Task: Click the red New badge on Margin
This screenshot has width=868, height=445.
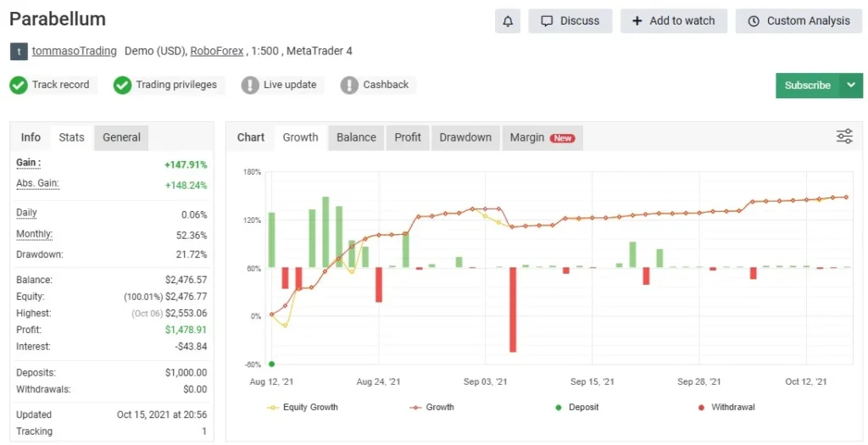Action: [x=562, y=138]
